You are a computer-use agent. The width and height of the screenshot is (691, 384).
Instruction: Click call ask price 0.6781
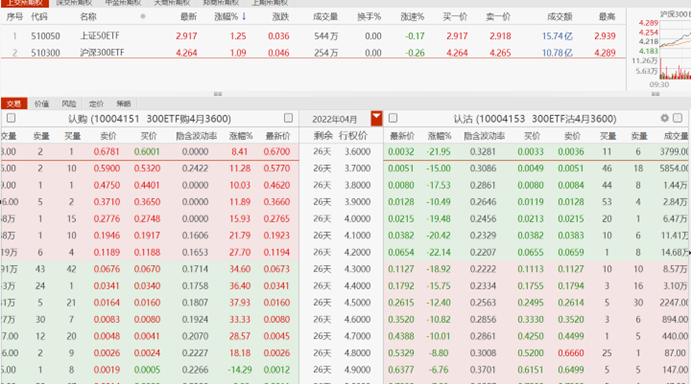pos(106,152)
